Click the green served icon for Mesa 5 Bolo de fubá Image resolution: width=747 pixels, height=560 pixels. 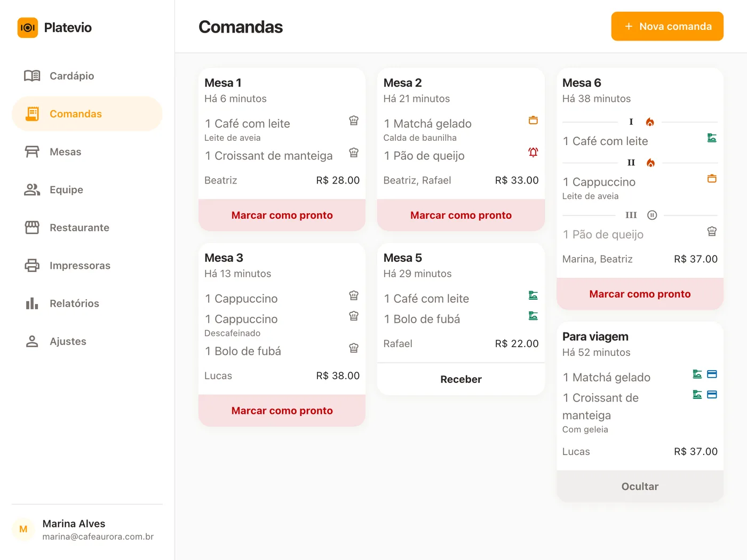pos(533,316)
